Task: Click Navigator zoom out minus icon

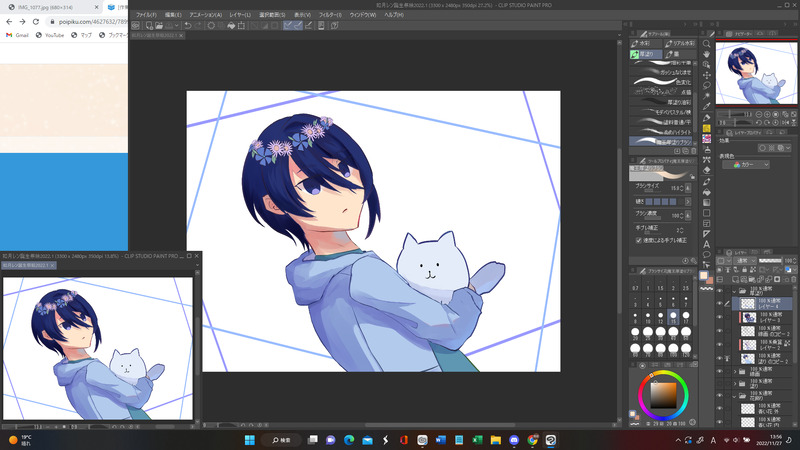Action: (x=759, y=114)
